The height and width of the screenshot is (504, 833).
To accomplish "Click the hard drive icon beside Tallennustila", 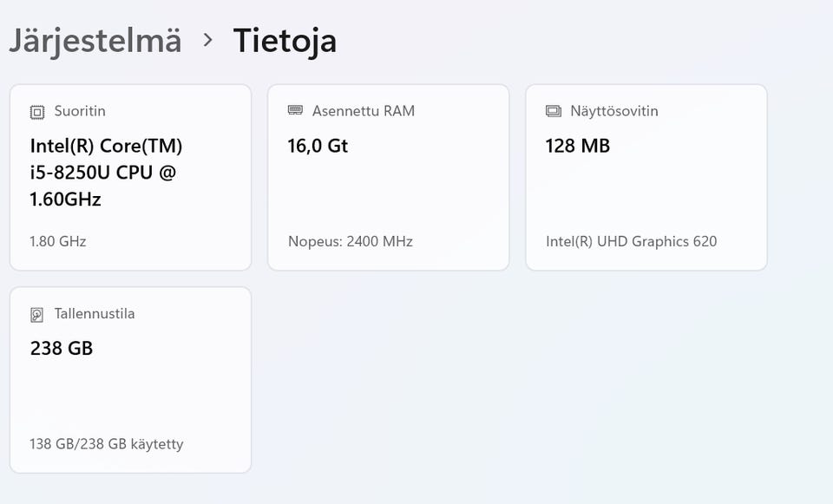I will point(36,315).
